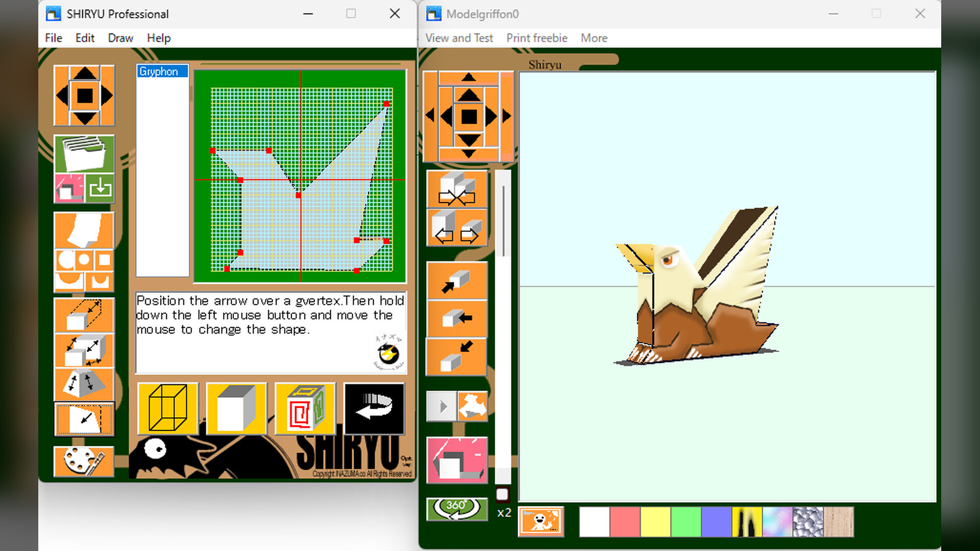Pick the gray stone texture swatch
The image size is (980, 551).
click(808, 521)
